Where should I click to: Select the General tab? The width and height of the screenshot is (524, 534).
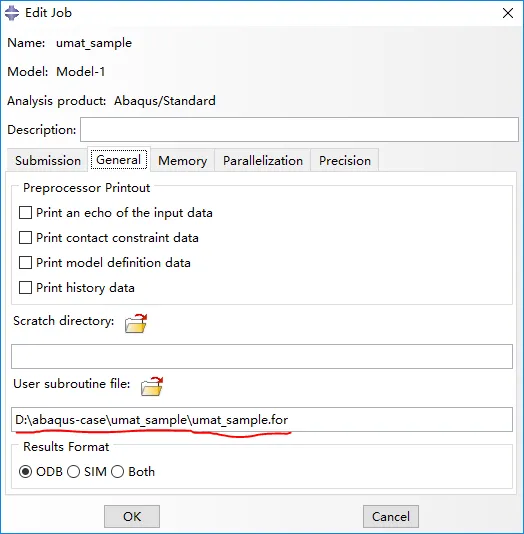118,159
